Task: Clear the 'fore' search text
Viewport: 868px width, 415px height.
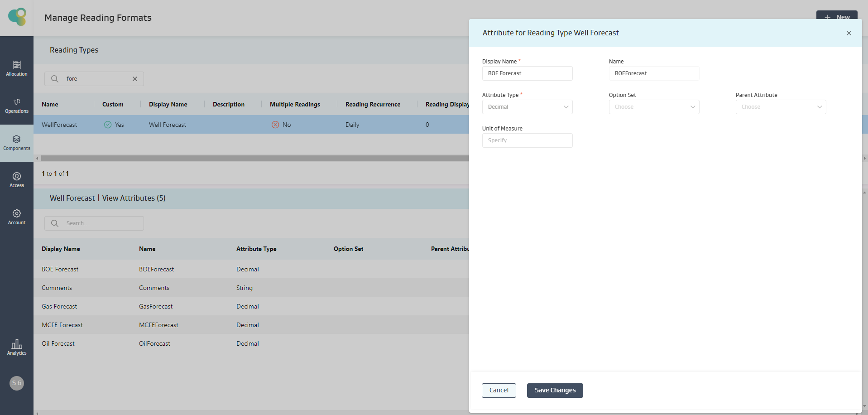Action: pos(135,79)
